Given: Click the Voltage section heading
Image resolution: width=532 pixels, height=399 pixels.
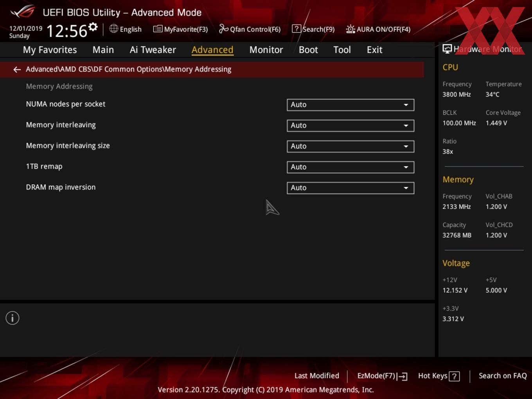Looking at the screenshot, I should coord(456,263).
